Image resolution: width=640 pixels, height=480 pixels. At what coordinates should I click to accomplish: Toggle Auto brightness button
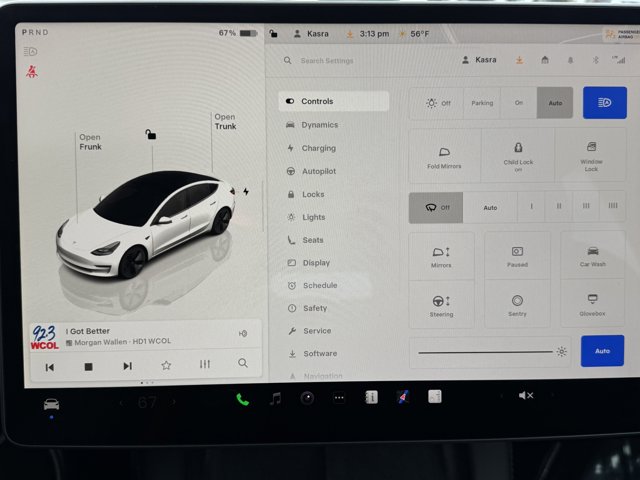point(602,351)
